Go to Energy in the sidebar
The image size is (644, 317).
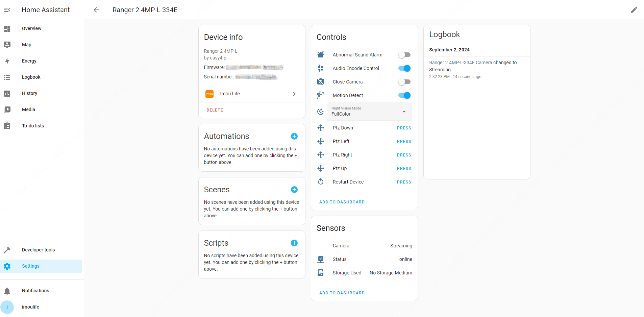[x=41, y=61]
